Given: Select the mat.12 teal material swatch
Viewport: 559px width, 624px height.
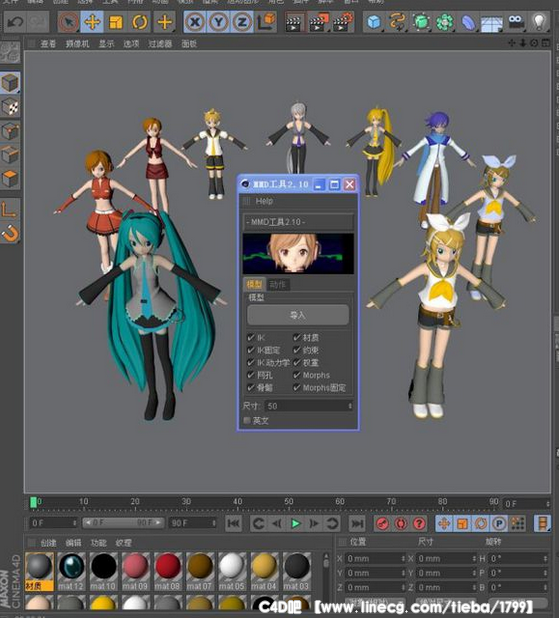Looking at the screenshot, I should (71, 571).
